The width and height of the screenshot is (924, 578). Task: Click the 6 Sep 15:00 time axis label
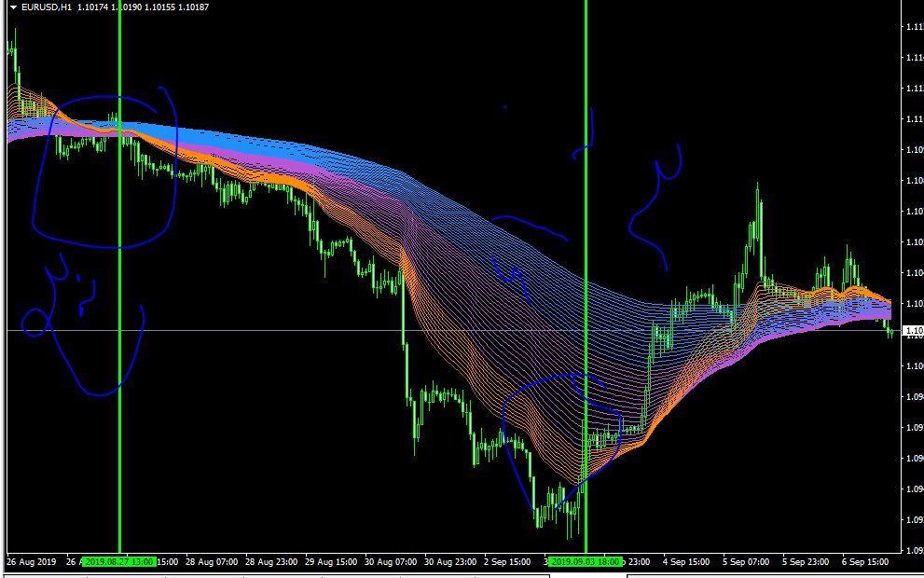coord(865,562)
